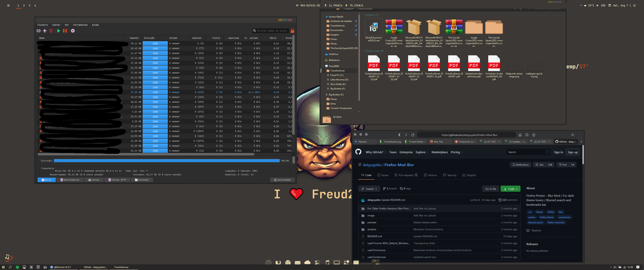This screenshot has height=270, width=644.
Task: Click the add torrent link icon
Action: pos(39,31)
